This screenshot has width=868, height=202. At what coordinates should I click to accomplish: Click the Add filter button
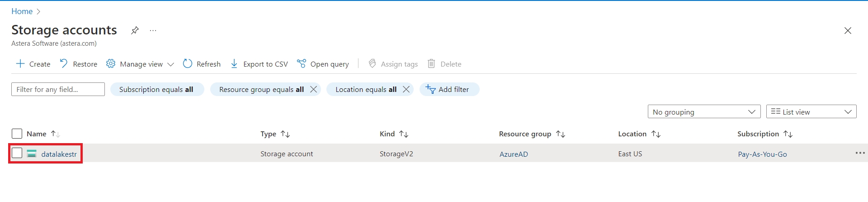click(449, 89)
